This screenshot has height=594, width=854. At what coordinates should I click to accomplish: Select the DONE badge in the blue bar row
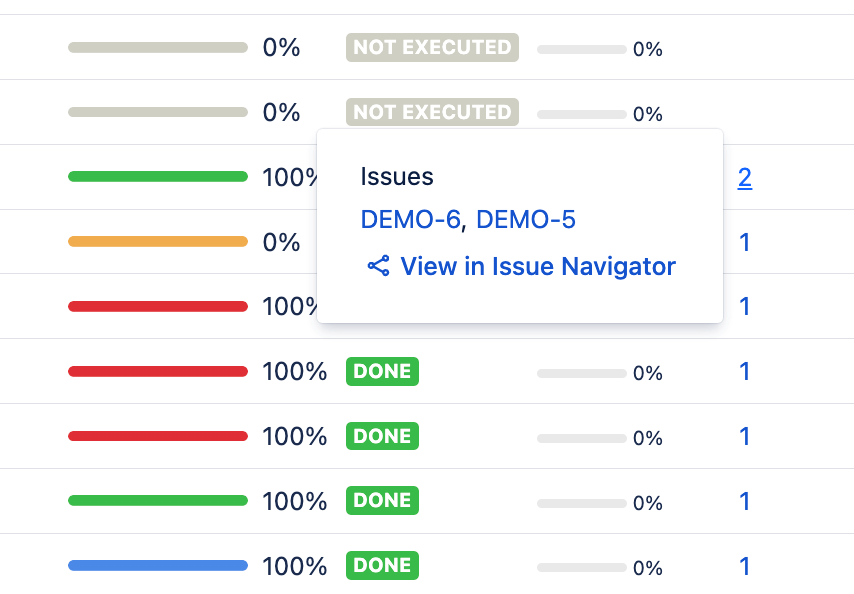pos(382,565)
